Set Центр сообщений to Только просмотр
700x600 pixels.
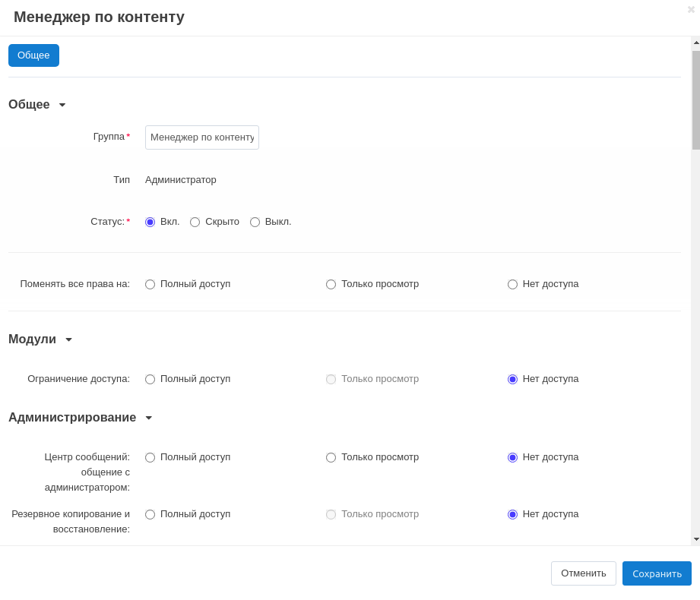(x=331, y=457)
